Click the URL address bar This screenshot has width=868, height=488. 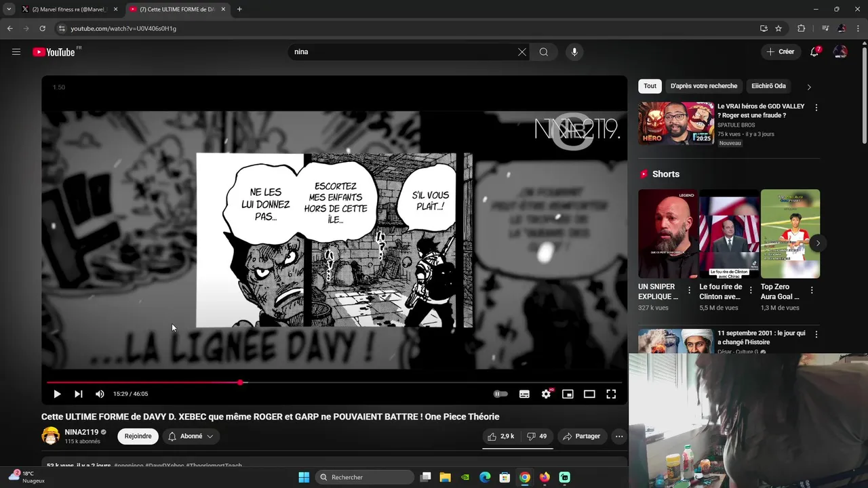pos(407,28)
